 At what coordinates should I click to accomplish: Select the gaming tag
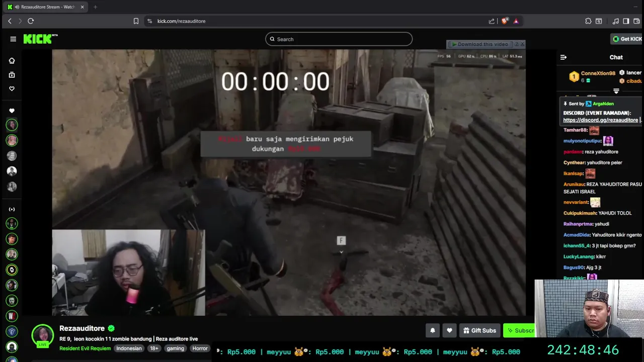click(x=176, y=348)
